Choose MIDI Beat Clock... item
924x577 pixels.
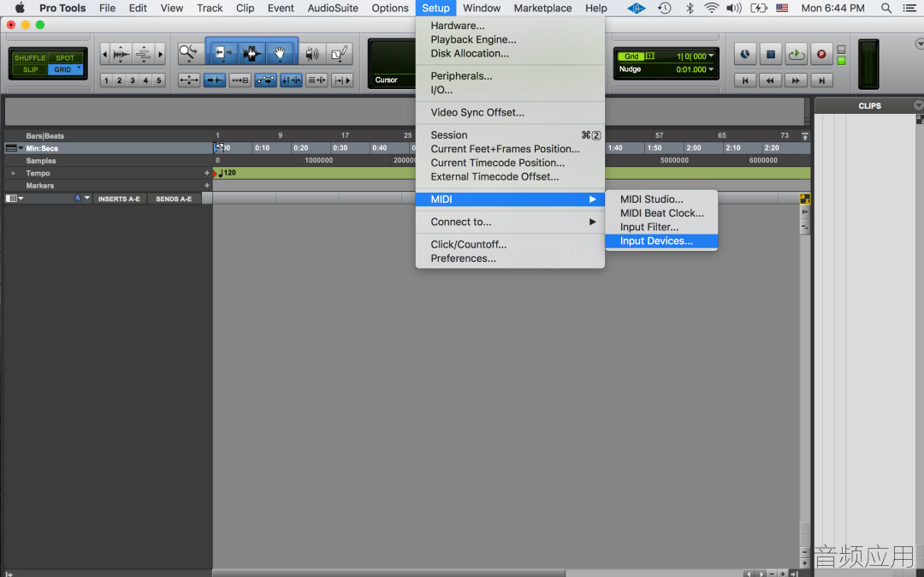(661, 213)
